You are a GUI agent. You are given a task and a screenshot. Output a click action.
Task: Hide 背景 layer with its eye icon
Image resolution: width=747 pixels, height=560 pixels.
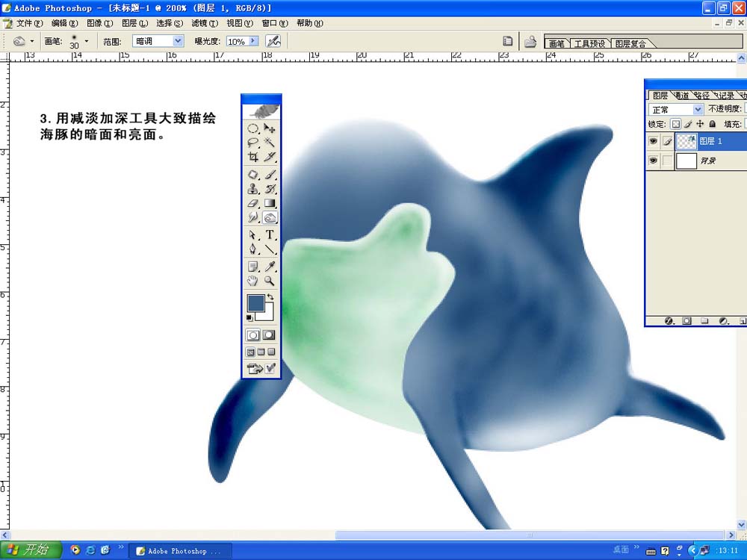click(x=653, y=161)
